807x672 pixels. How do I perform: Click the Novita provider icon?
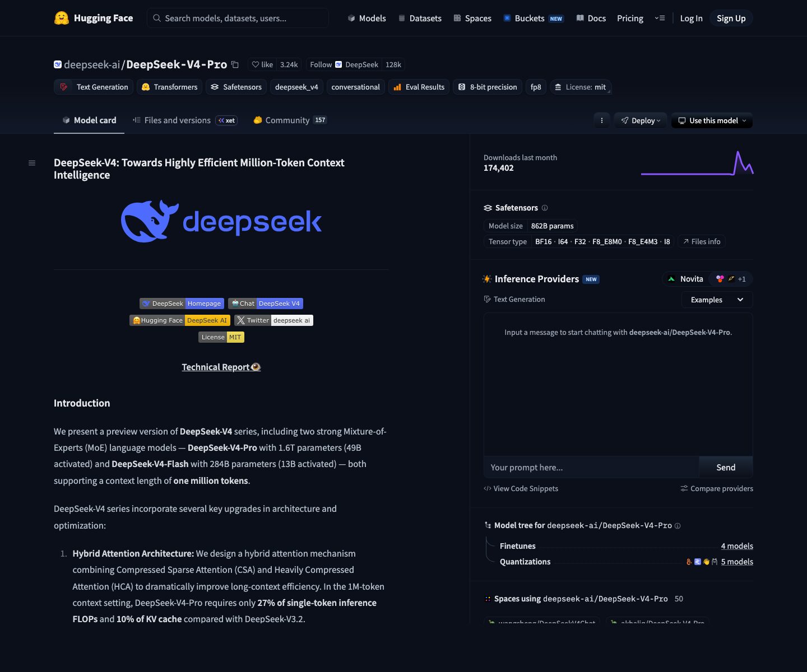click(x=671, y=279)
